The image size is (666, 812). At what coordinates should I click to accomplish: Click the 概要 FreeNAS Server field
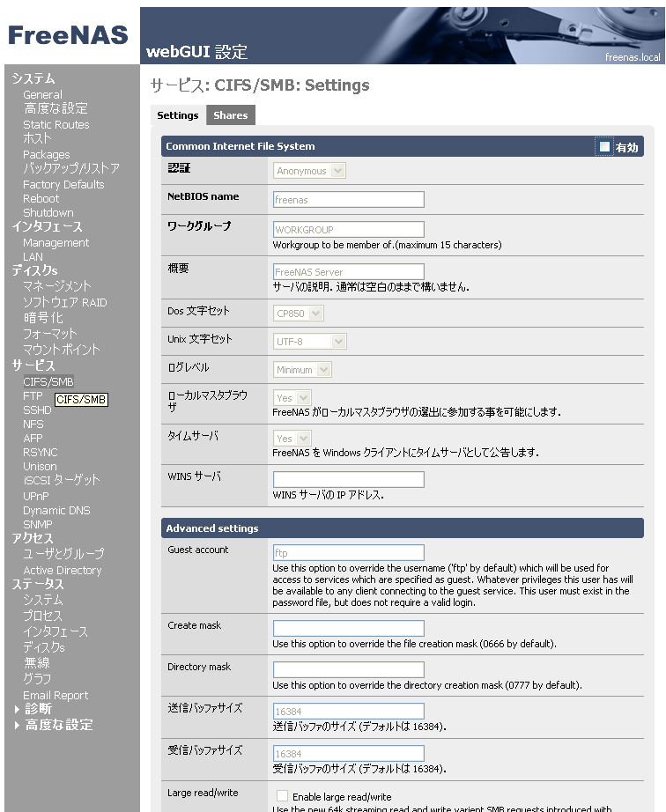pyautogui.click(x=349, y=272)
